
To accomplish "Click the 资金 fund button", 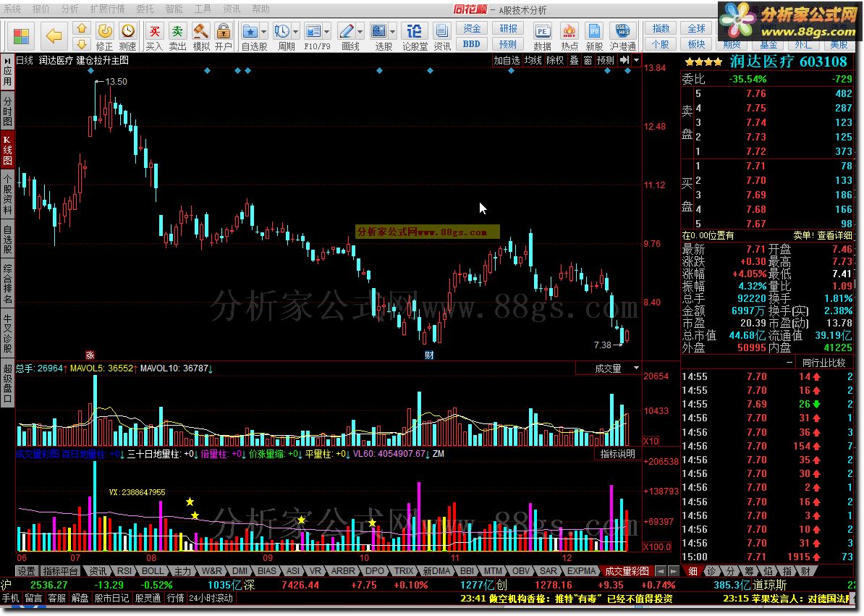I will [x=471, y=29].
